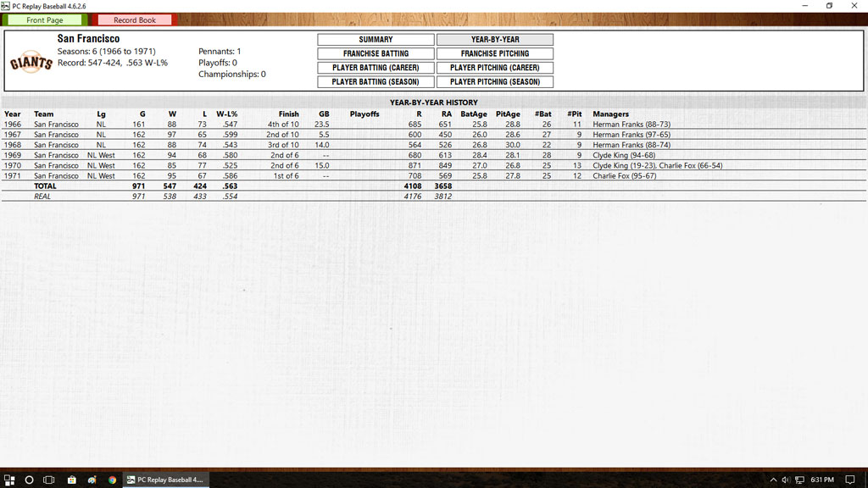The width and height of the screenshot is (868, 488).
Task: Open the notification center icon
Action: coord(851,480)
